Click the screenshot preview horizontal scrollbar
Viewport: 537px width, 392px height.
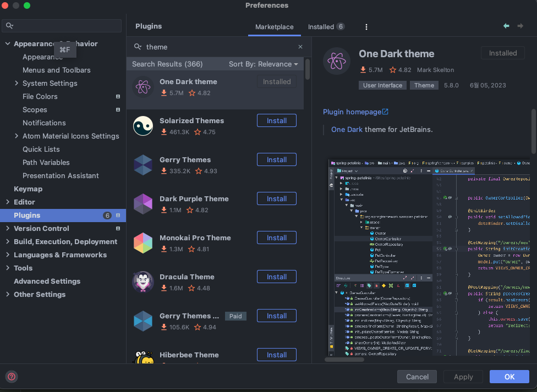[344, 360]
